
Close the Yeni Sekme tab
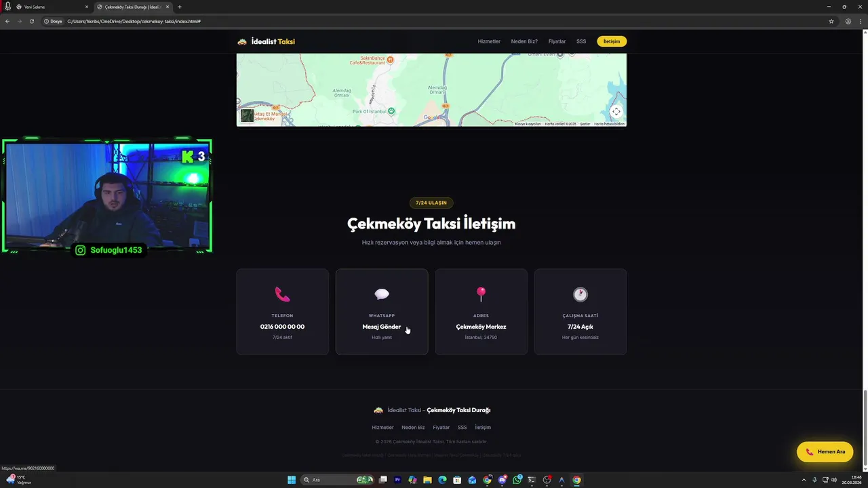[x=87, y=7]
